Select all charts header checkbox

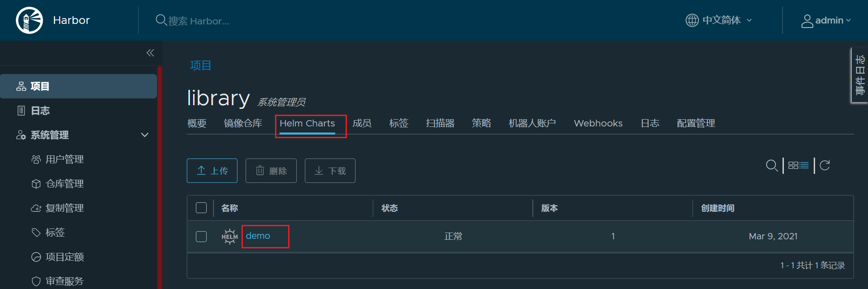click(x=201, y=208)
